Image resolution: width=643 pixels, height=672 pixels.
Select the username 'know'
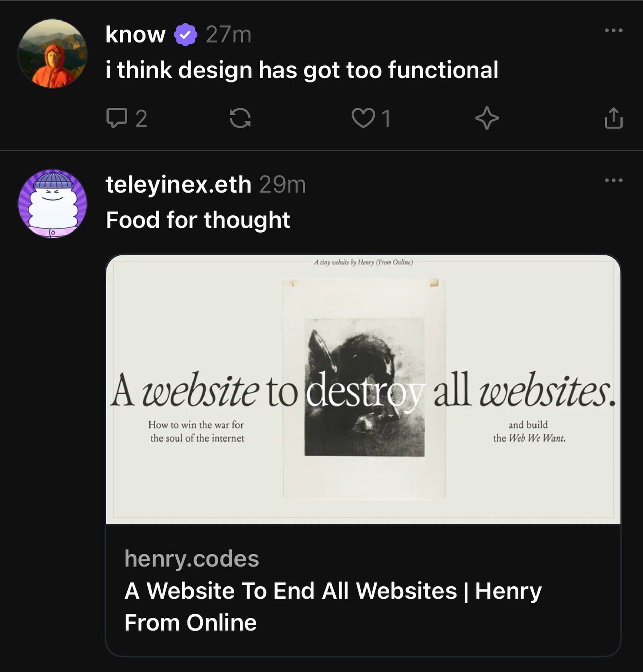point(135,34)
